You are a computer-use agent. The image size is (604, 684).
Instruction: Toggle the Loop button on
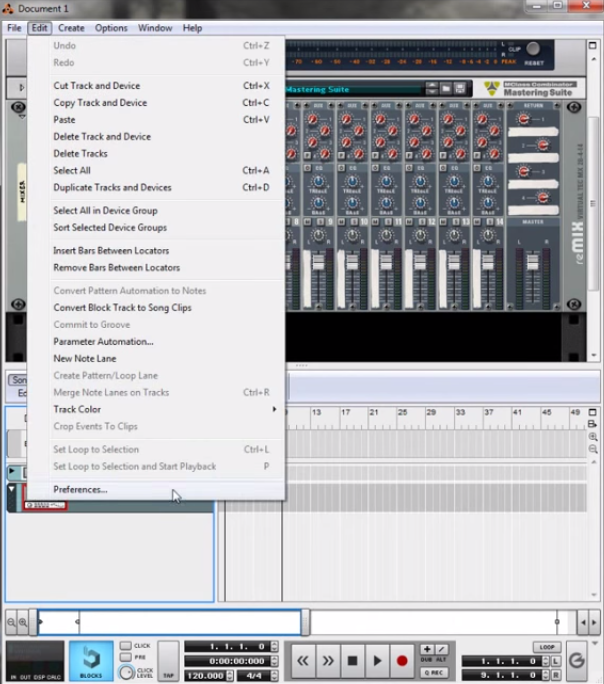pos(547,647)
